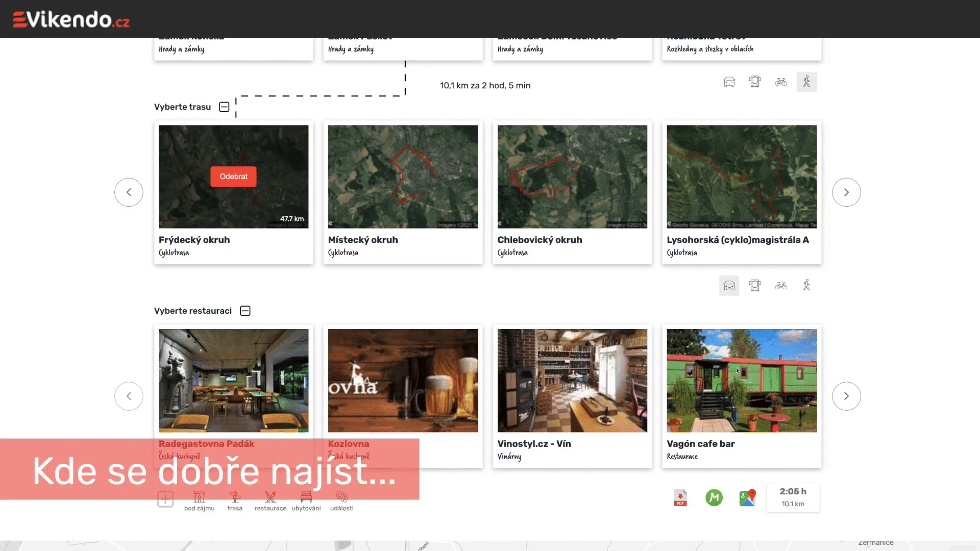The width and height of the screenshot is (980, 551).
Task: Collapse the Vyberte trasu section
Action: click(224, 107)
